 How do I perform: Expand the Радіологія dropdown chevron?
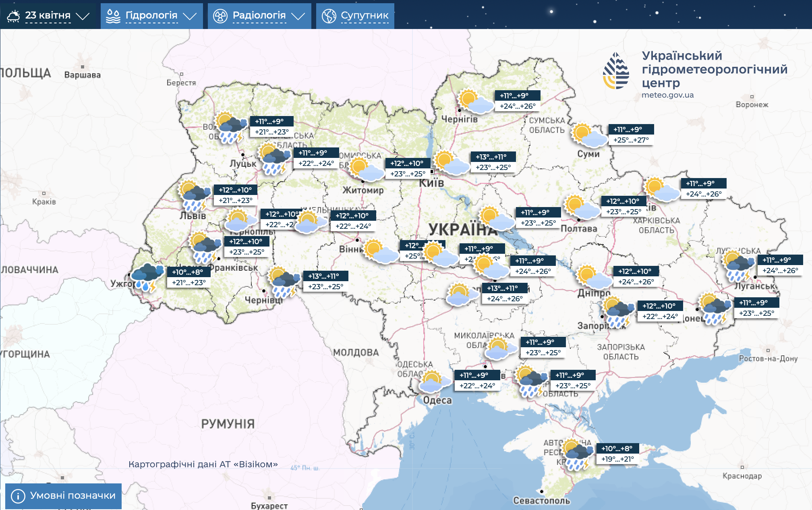298,16
